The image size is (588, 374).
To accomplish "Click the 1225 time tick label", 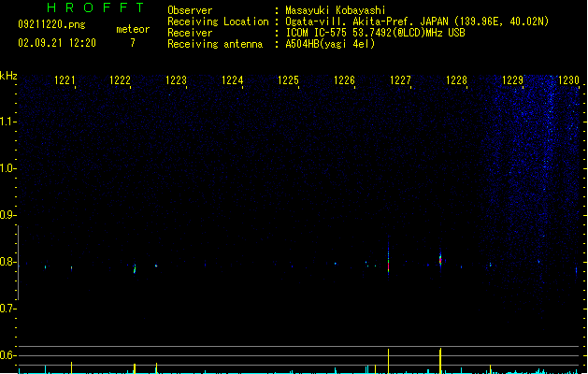I will pos(288,80).
